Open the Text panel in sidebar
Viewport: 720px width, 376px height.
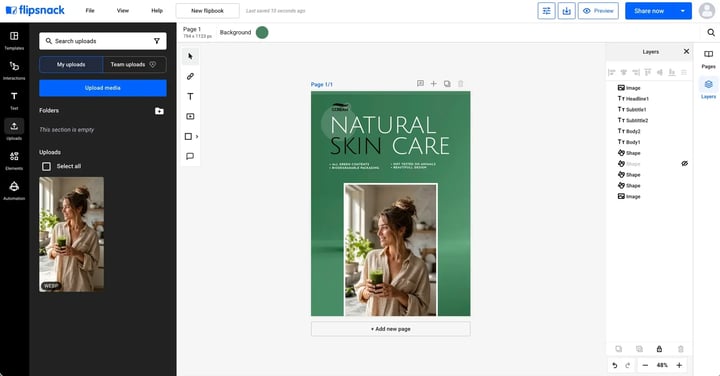(x=14, y=100)
